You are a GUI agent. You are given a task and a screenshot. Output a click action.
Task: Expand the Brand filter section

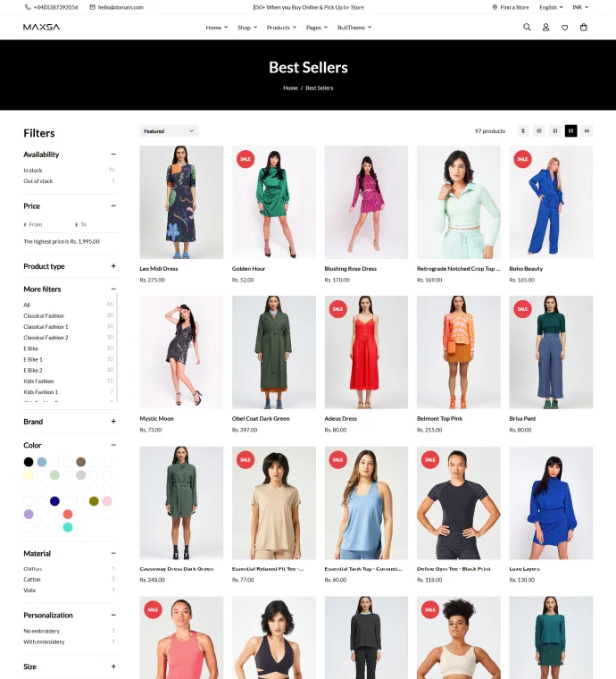[x=113, y=422]
